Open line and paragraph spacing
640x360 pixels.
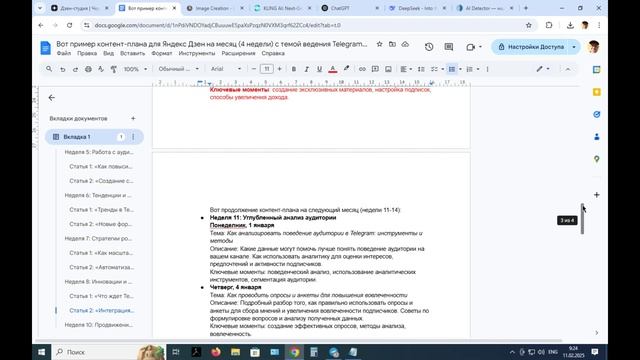[421, 69]
